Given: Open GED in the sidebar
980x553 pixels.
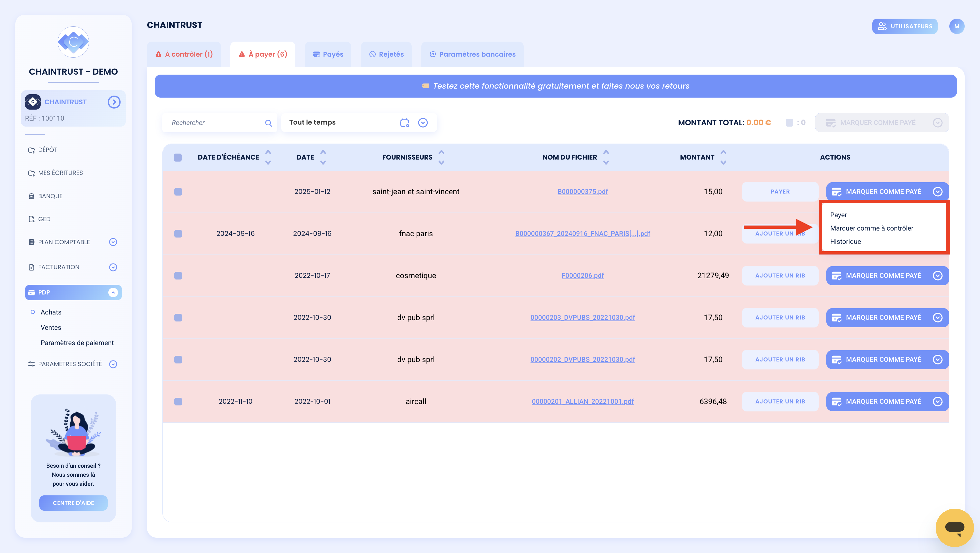Looking at the screenshot, I should tap(39, 219).
